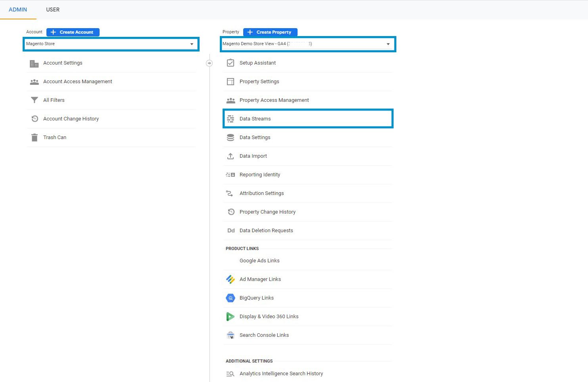The image size is (588, 382).
Task: Open the BigQuery Links hexagon icon
Action: click(x=231, y=298)
